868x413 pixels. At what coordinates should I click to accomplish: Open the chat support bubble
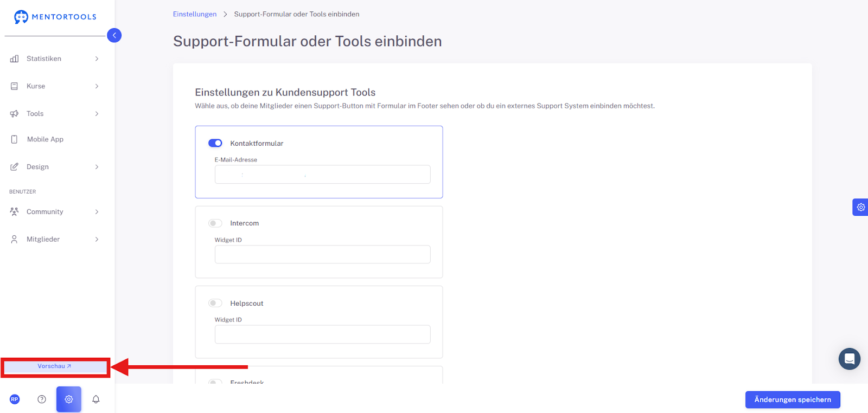point(850,359)
